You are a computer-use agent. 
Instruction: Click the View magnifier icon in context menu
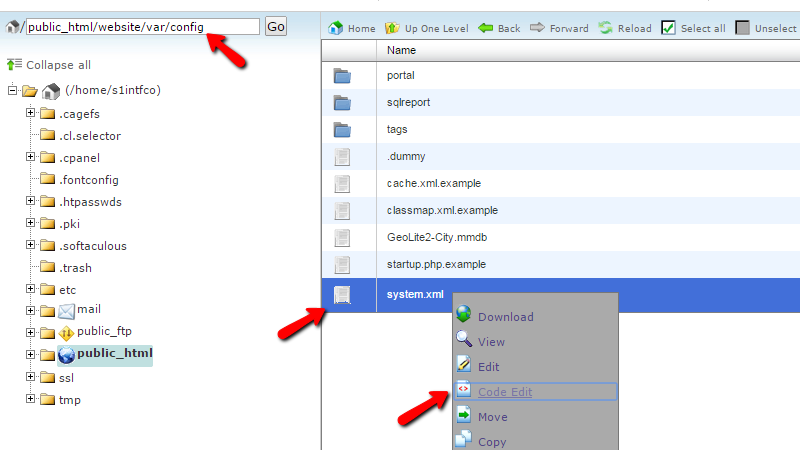tap(464, 338)
